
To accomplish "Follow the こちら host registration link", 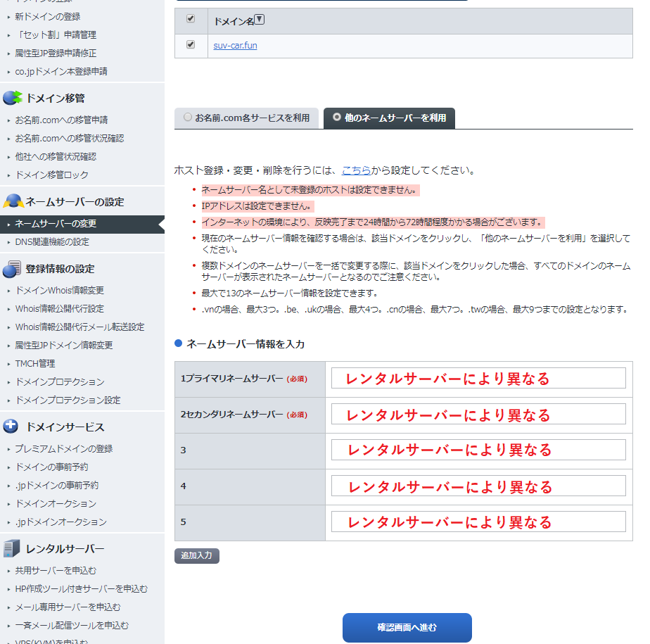I will [x=356, y=170].
